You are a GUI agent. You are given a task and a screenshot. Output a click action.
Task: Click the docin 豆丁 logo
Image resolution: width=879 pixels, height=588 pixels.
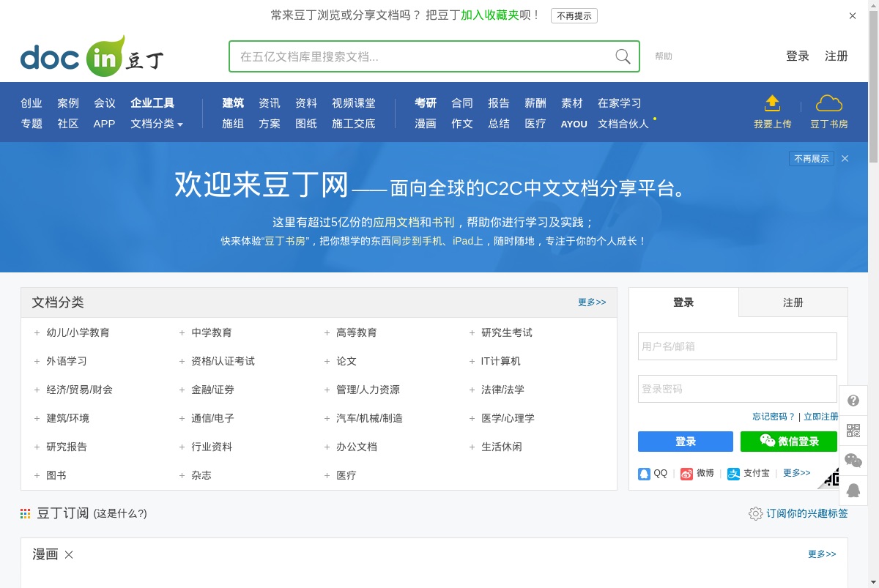(x=92, y=56)
